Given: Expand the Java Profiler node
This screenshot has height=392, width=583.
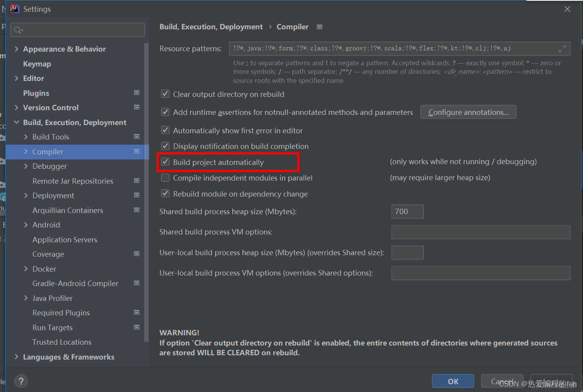Looking at the screenshot, I should coord(26,298).
